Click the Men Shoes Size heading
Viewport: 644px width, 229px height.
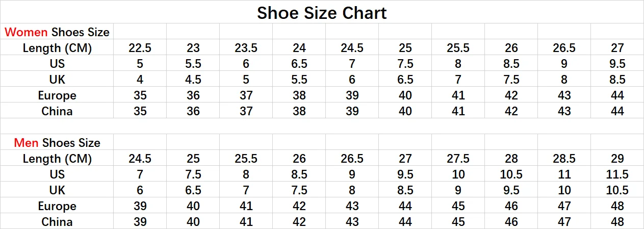click(57, 143)
